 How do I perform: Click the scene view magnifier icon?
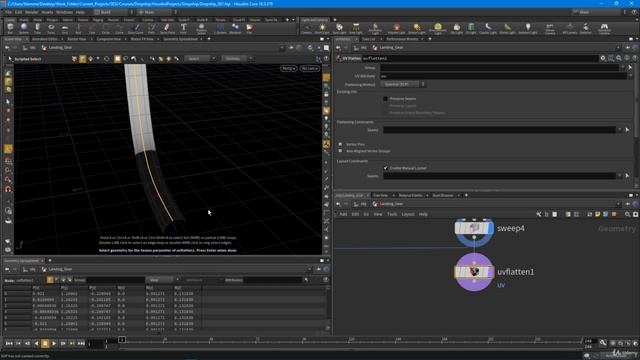pyautogui.click(x=310, y=48)
